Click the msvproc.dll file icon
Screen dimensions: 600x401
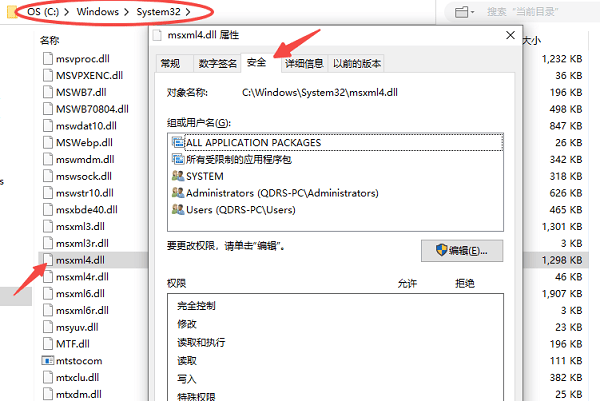tap(48, 59)
